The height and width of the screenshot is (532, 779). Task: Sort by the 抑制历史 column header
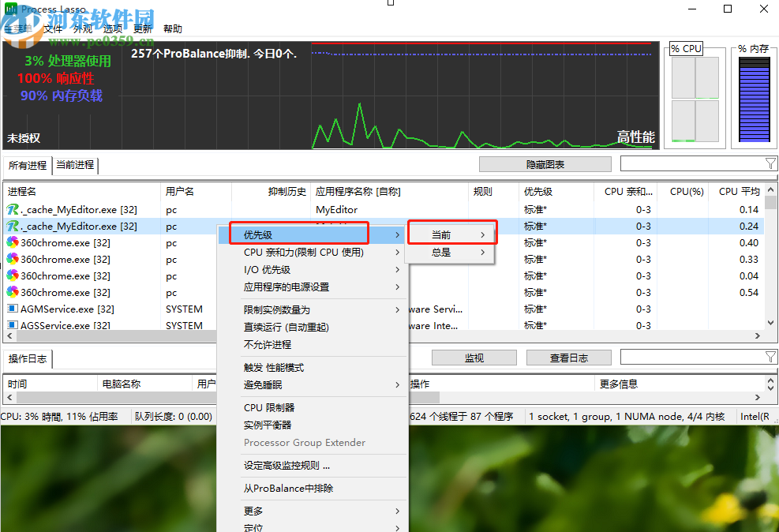(272, 191)
